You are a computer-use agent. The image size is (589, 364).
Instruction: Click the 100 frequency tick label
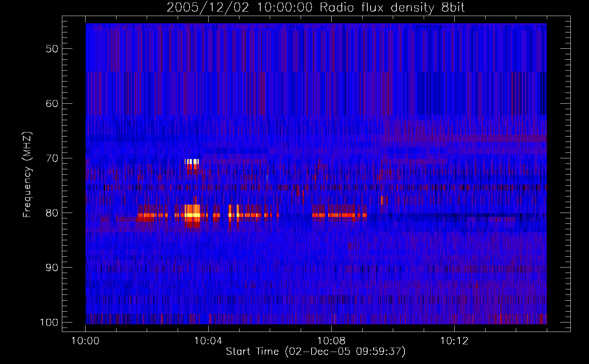point(49,323)
